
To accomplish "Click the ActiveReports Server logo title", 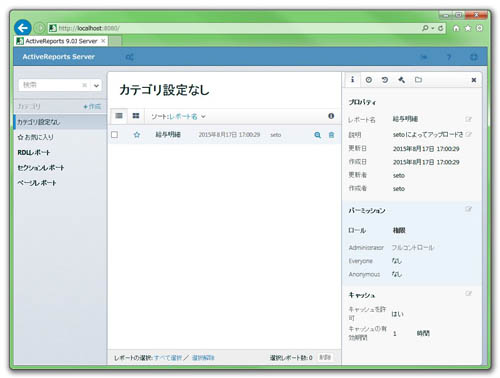I will (x=59, y=57).
